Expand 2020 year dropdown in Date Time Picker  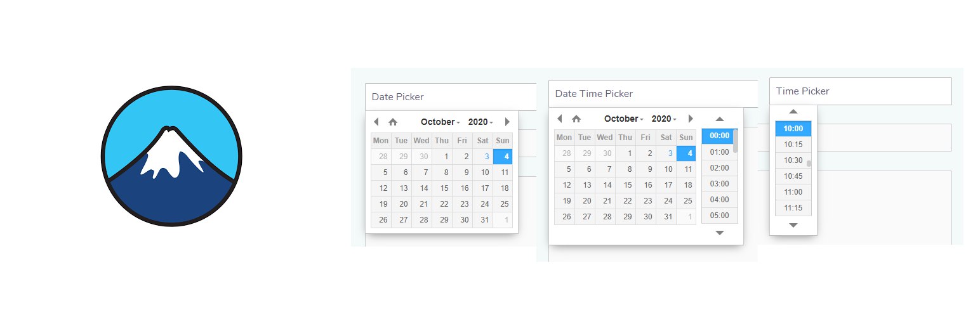tap(664, 119)
